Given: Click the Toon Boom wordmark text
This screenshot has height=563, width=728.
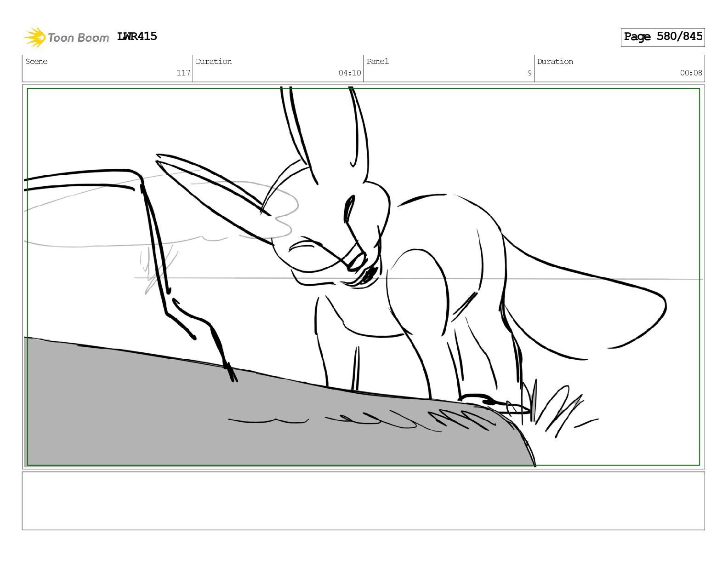Looking at the screenshot, I should click(79, 38).
